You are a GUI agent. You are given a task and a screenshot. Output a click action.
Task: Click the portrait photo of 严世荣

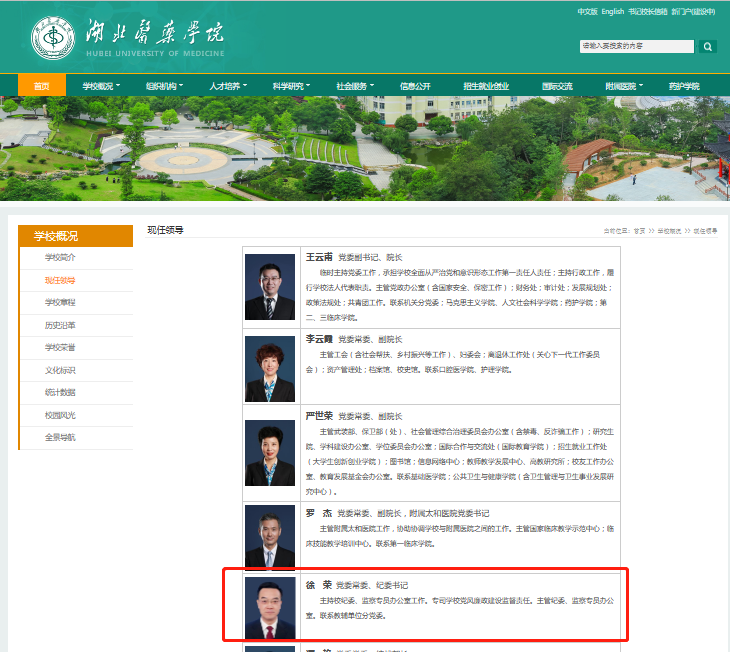pos(270,453)
